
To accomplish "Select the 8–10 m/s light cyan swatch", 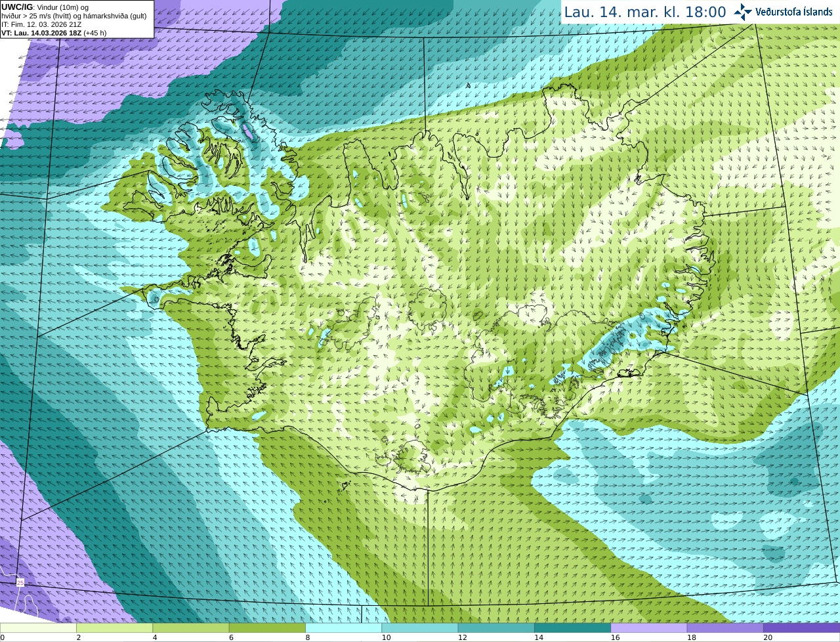I will 343,628.
